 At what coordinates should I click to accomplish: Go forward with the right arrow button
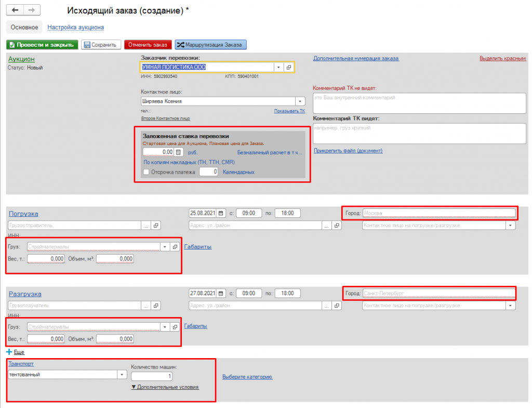tap(32, 10)
